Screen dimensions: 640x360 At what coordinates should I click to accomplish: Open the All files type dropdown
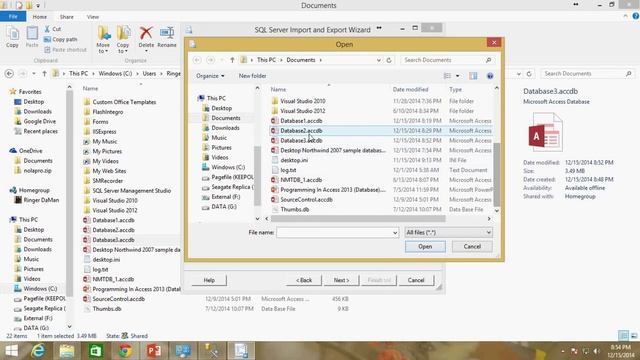click(x=448, y=233)
